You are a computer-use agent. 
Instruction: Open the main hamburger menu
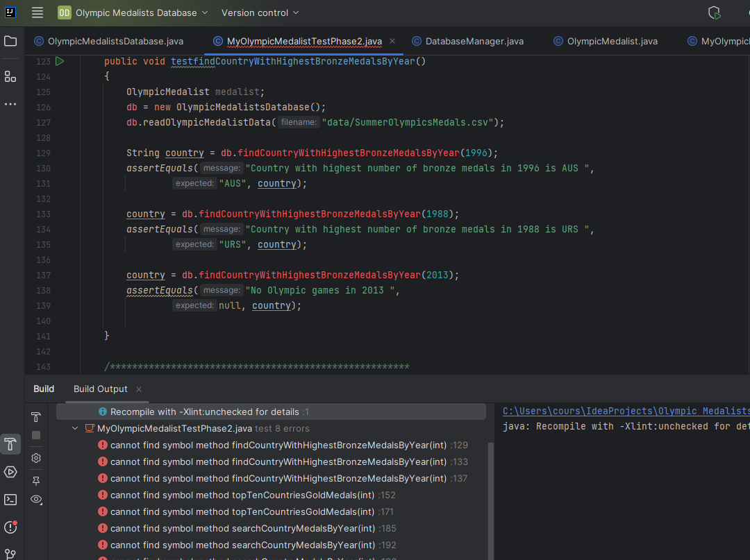pyautogui.click(x=37, y=12)
